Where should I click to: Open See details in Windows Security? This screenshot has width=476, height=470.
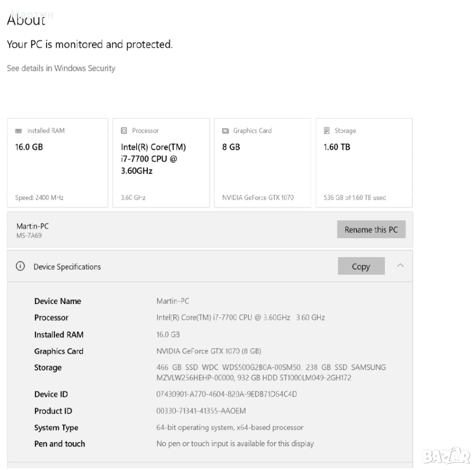click(x=61, y=68)
